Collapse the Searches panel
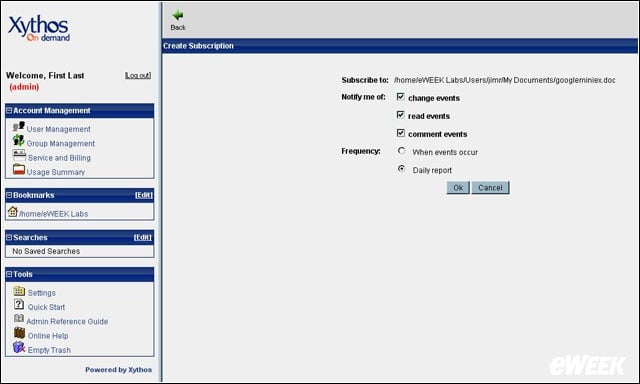640x384 pixels. tap(9, 237)
